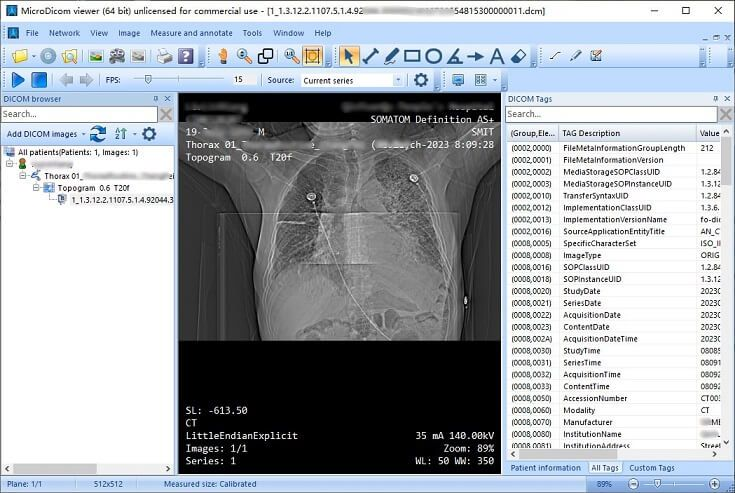Click the curve line icon
Viewport: 735px width, 493px height.
[555, 56]
